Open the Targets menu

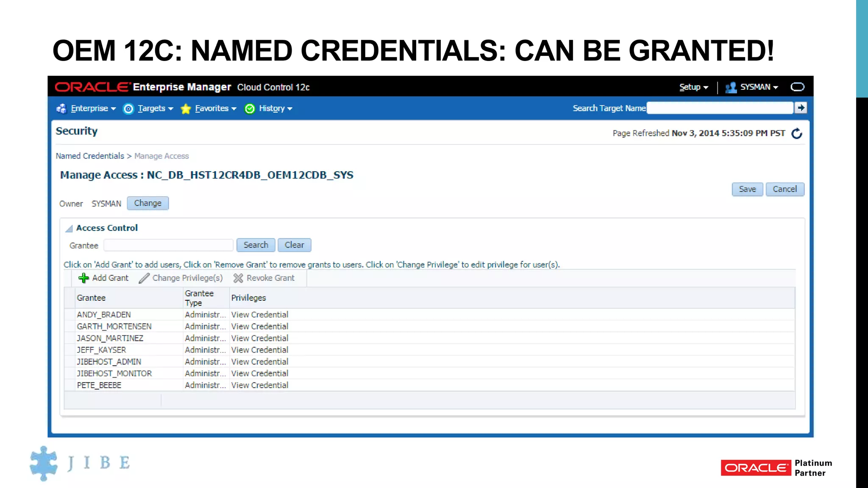155,108
